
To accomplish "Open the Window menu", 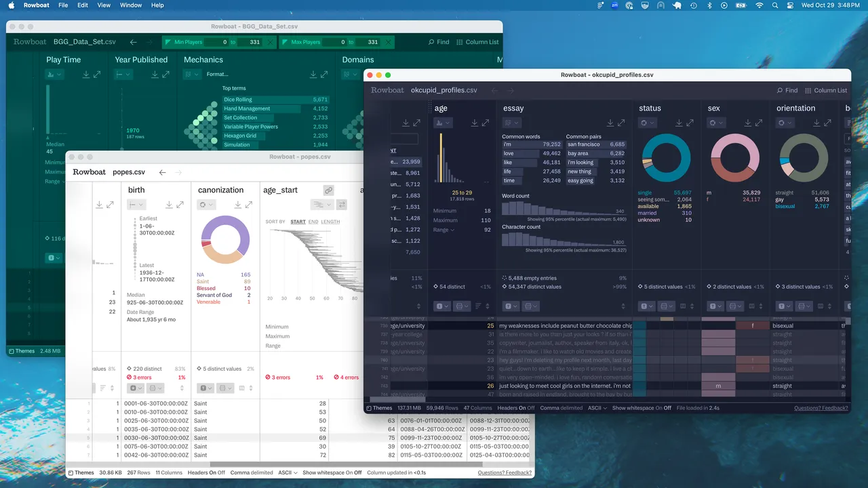I will click(131, 5).
